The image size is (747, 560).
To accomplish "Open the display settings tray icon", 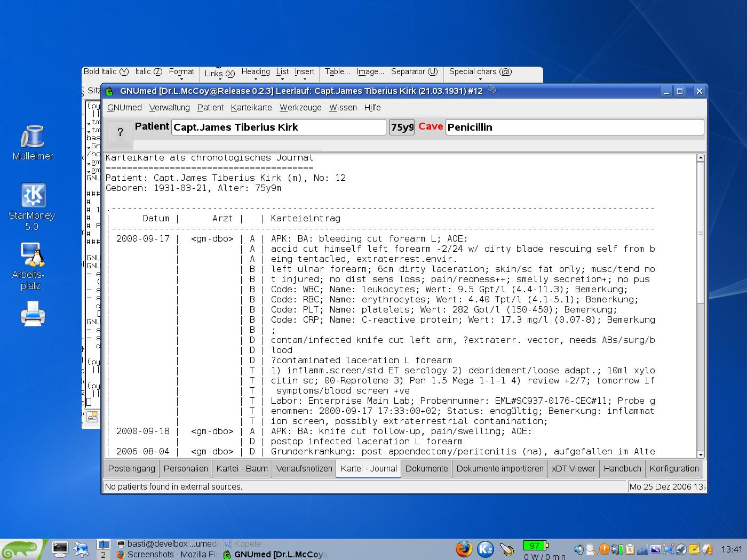I will [655, 549].
